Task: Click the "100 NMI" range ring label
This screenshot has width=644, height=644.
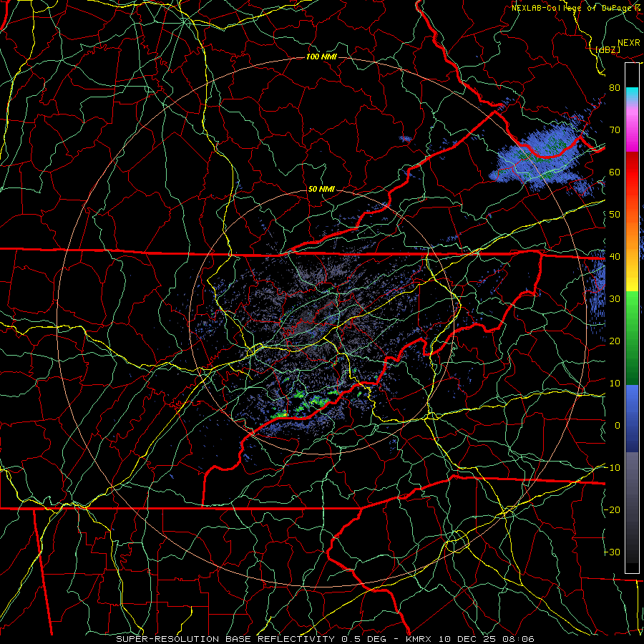Action: pos(321,57)
